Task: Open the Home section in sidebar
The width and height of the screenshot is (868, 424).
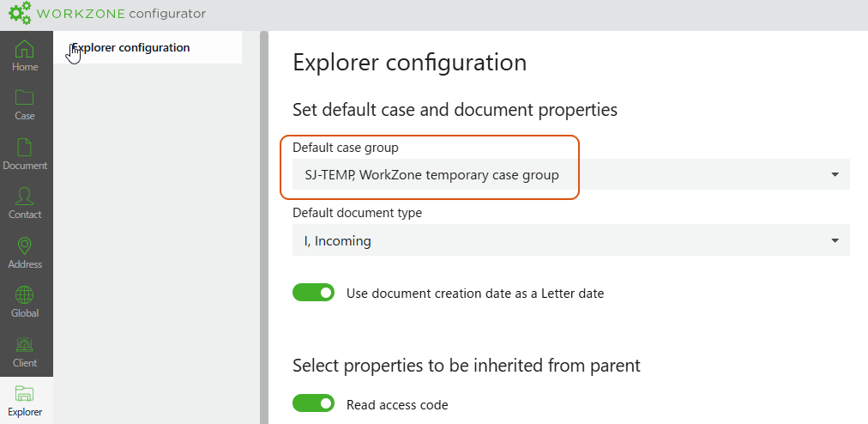Action: coord(25,50)
